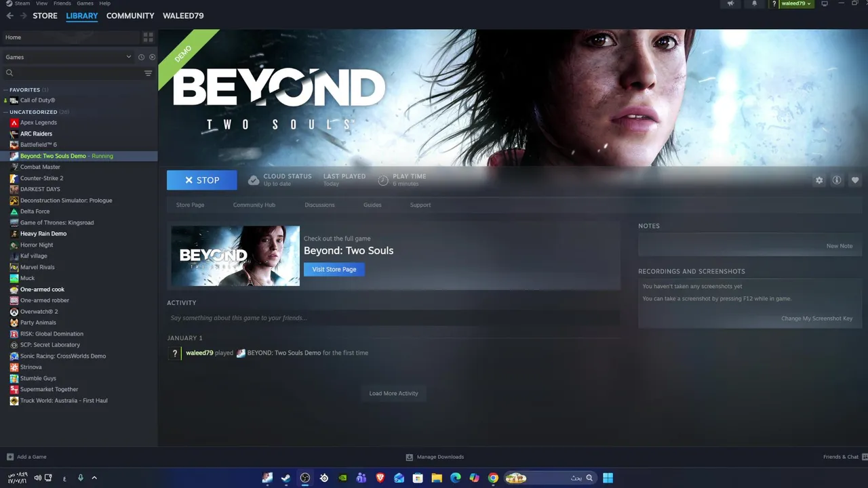
Task: Open the library advanced filter icon
Action: coord(148,73)
